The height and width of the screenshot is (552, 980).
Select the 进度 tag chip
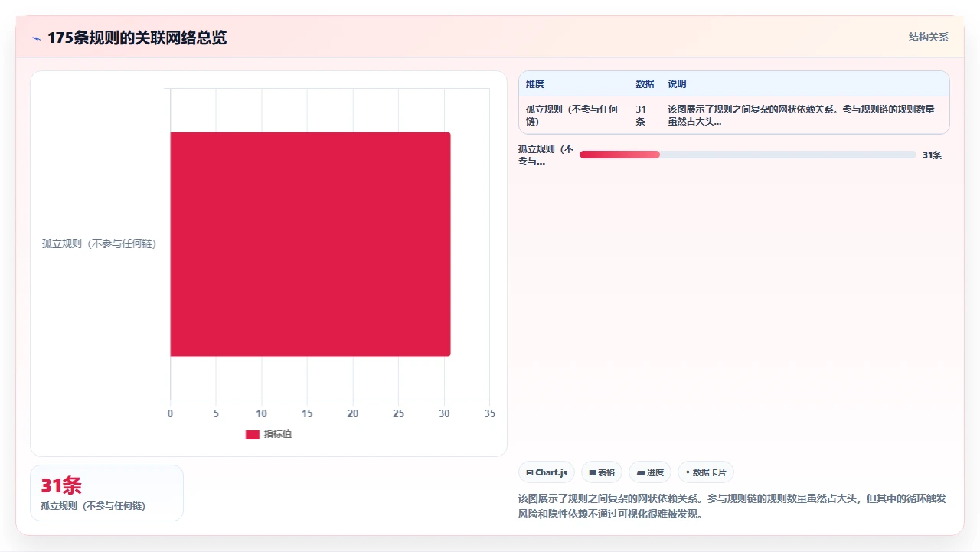pyautogui.click(x=650, y=472)
